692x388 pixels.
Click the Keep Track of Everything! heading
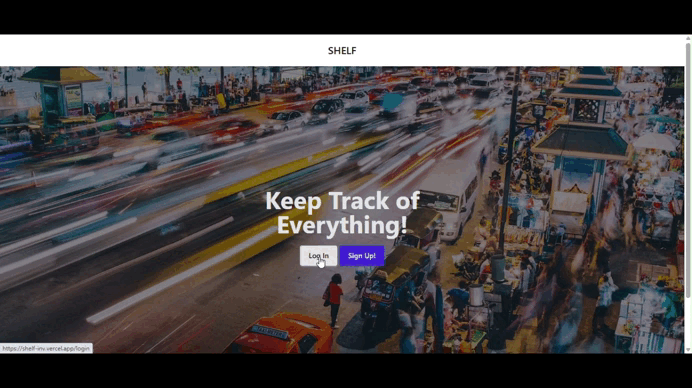click(342, 213)
